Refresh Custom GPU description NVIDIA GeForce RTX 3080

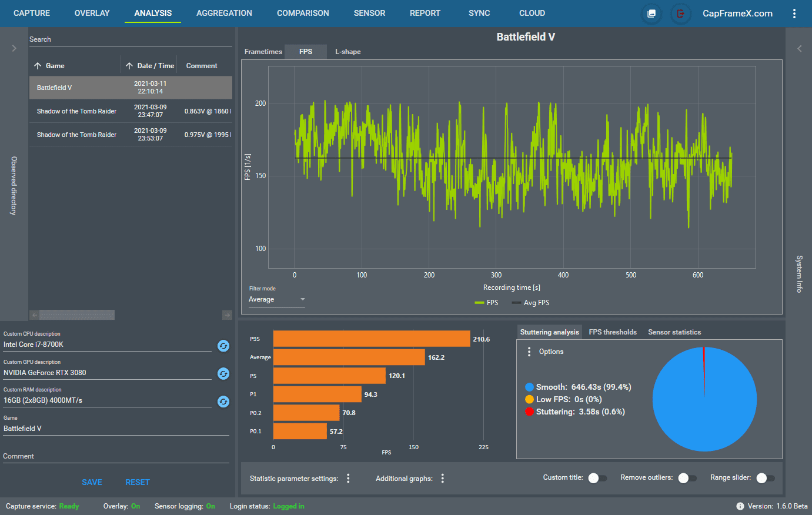(x=223, y=373)
